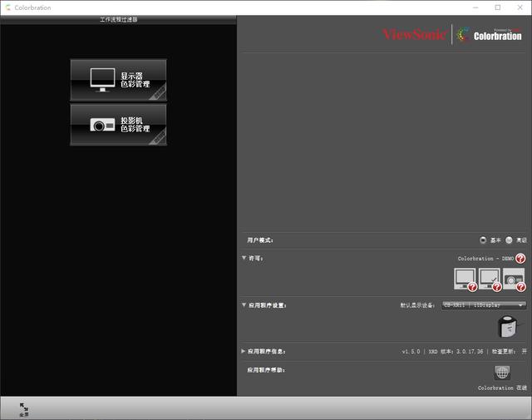Click the 工作流程过滤器 workflow filter header
The width and height of the screenshot is (532, 420).
[x=118, y=19]
